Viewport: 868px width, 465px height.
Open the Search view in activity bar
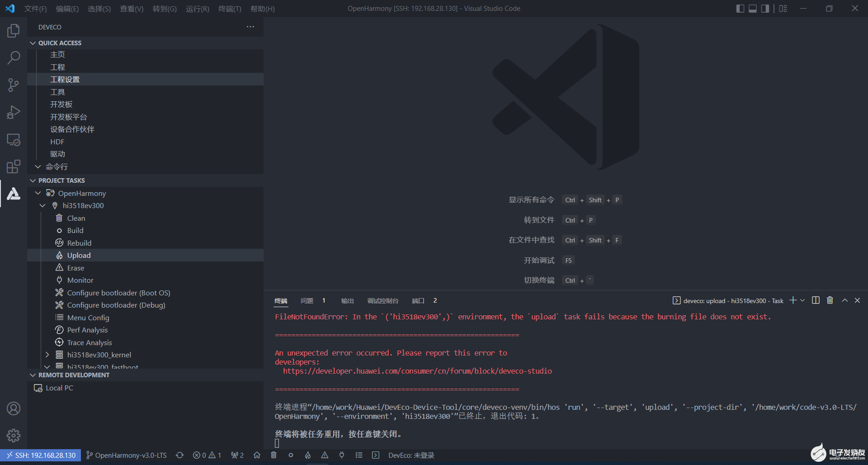click(14, 58)
